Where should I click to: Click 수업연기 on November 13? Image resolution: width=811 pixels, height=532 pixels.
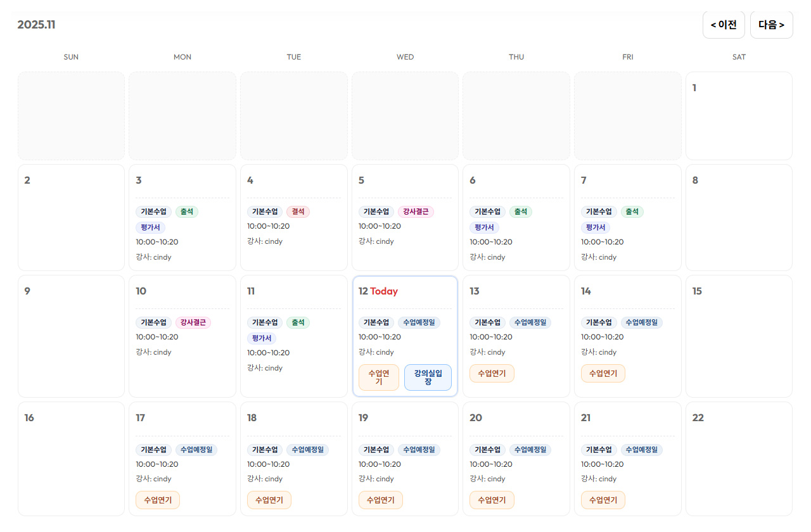[492, 374]
